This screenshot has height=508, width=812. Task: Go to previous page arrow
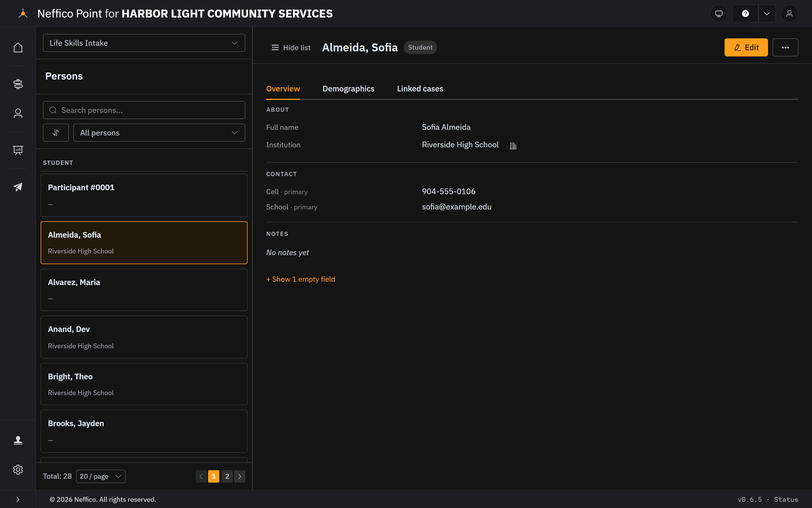(x=201, y=476)
